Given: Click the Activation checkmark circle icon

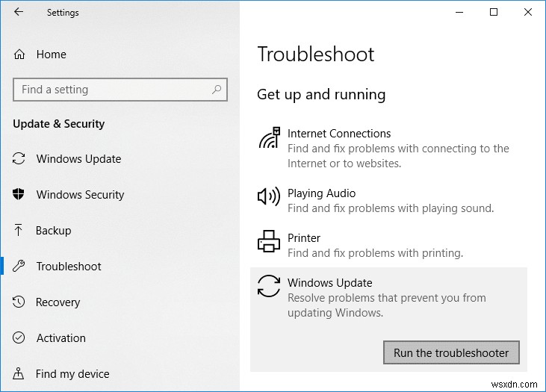Looking at the screenshot, I should (19, 338).
